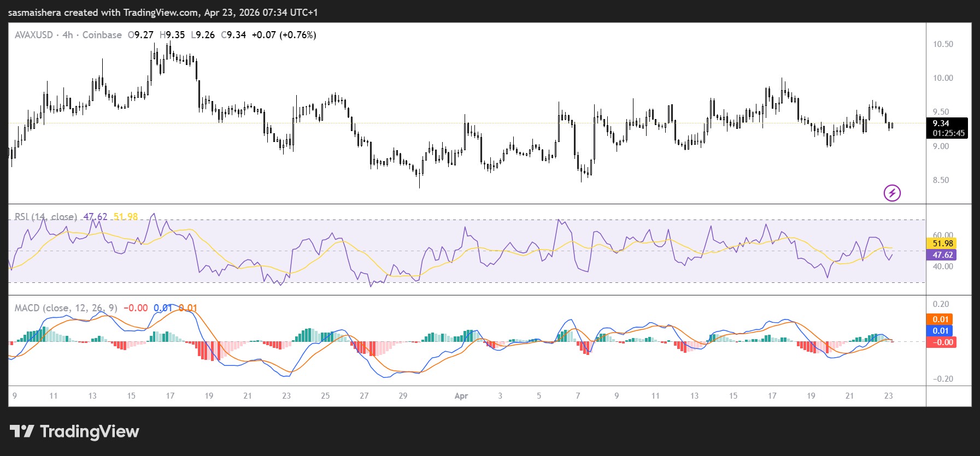Click the open value O9.27 in legend

140,35
